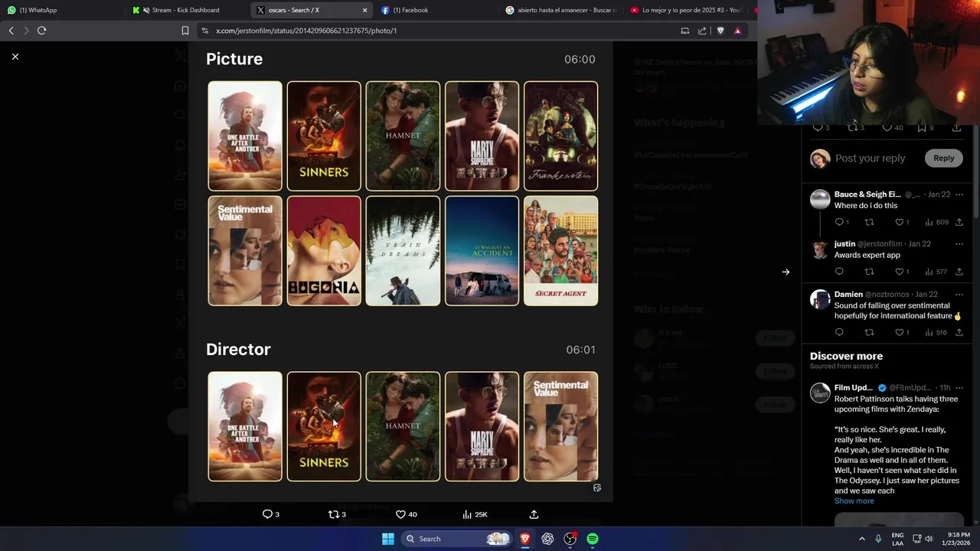Click the share icon in address bar
This screenshot has height=551, width=980.
coord(702,31)
